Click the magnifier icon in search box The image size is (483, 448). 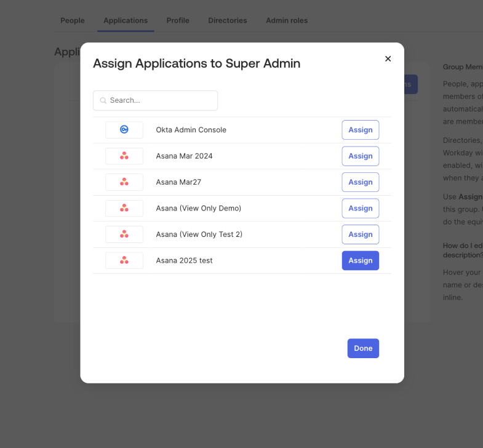103,101
